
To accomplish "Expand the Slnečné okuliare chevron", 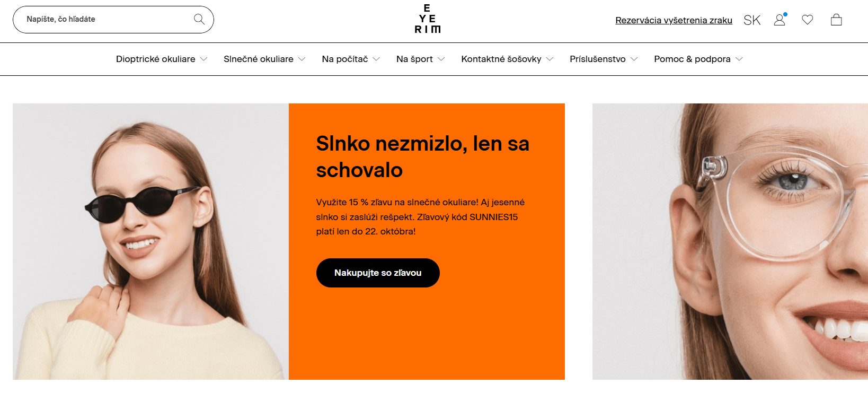I will pyautogui.click(x=302, y=59).
